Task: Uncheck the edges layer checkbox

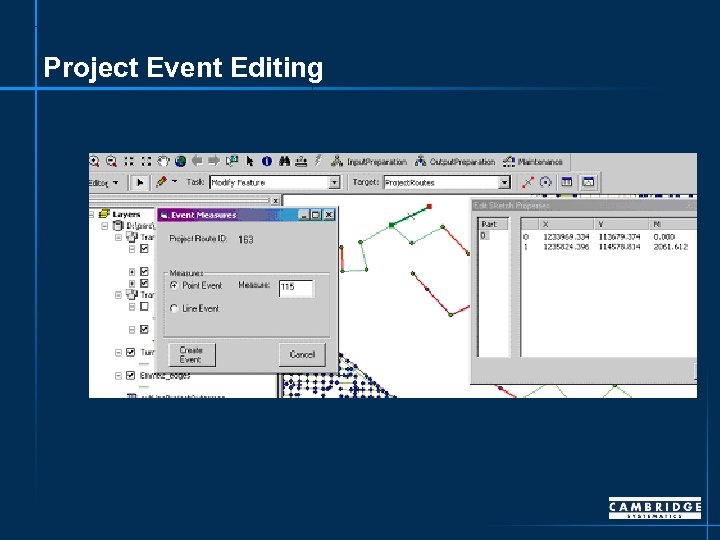Action: click(130, 376)
